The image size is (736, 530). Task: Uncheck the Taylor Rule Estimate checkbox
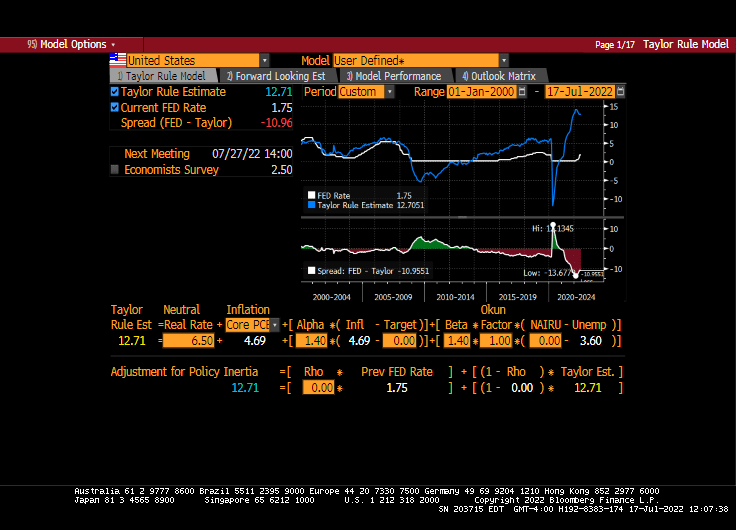[x=115, y=92]
